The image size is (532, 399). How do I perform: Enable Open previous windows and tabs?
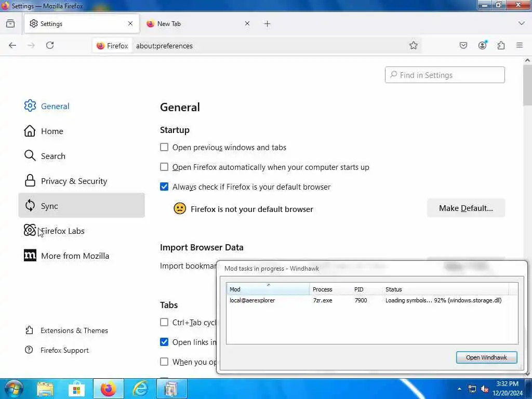[164, 147]
